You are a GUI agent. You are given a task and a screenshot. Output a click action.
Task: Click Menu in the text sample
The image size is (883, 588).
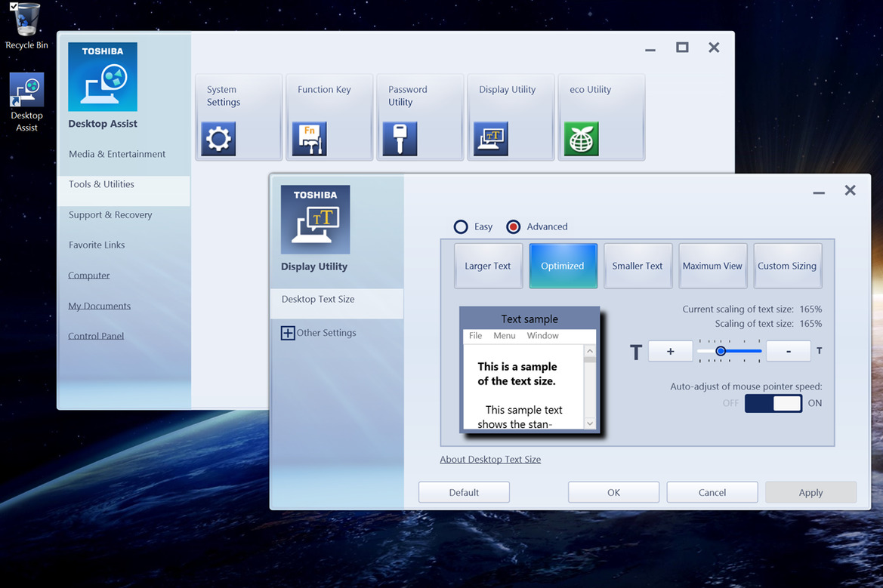tap(505, 335)
